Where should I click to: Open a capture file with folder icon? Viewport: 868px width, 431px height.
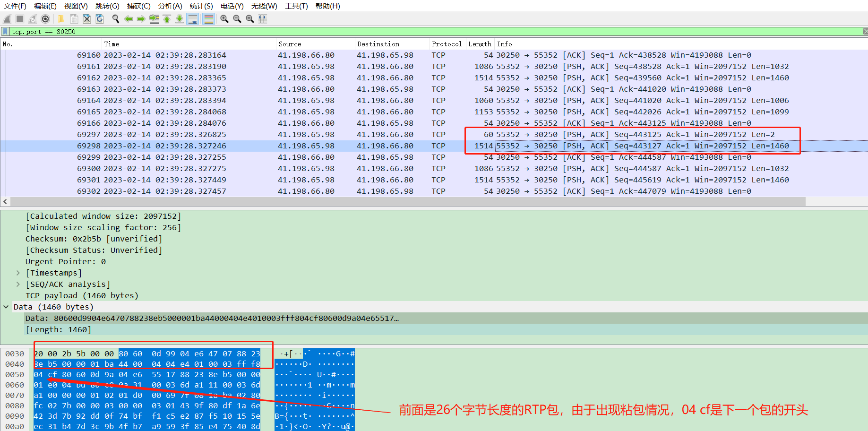coord(61,19)
